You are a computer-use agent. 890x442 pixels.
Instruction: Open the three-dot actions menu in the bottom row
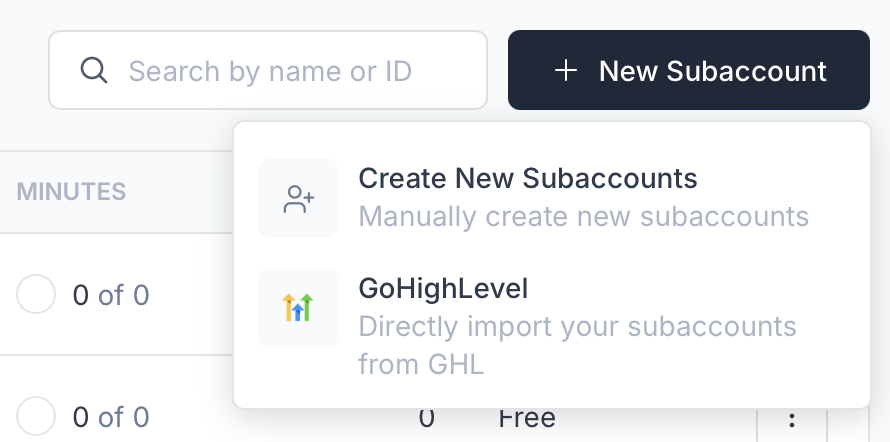[792, 419]
